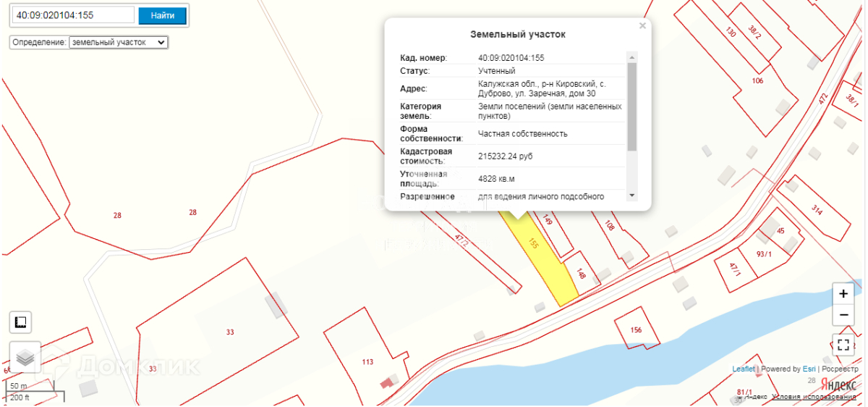Click the Частная собственность value

[x=522, y=134]
